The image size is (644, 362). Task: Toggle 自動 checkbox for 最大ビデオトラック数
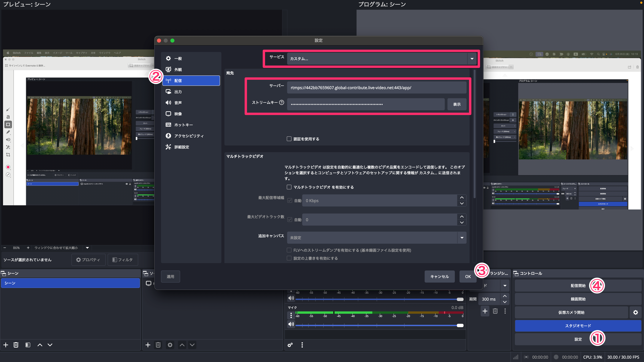click(290, 219)
